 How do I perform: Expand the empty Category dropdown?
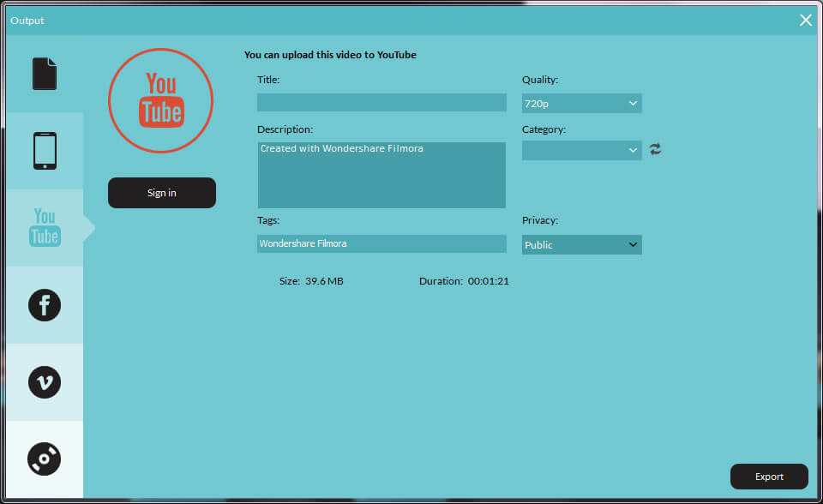(x=581, y=150)
